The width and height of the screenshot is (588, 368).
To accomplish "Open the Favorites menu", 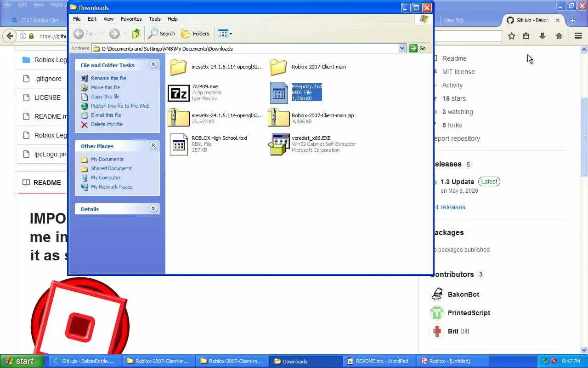I will click(x=131, y=19).
